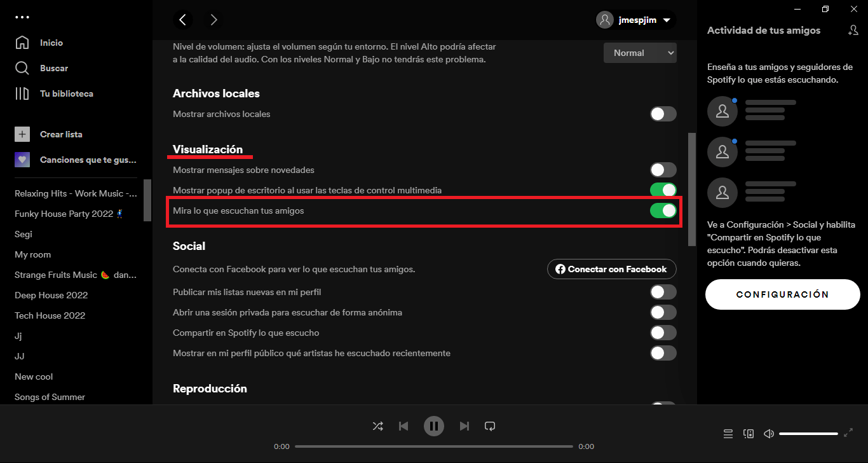The width and height of the screenshot is (868, 463).
Task: Pause playback with the center button
Action: (x=434, y=426)
